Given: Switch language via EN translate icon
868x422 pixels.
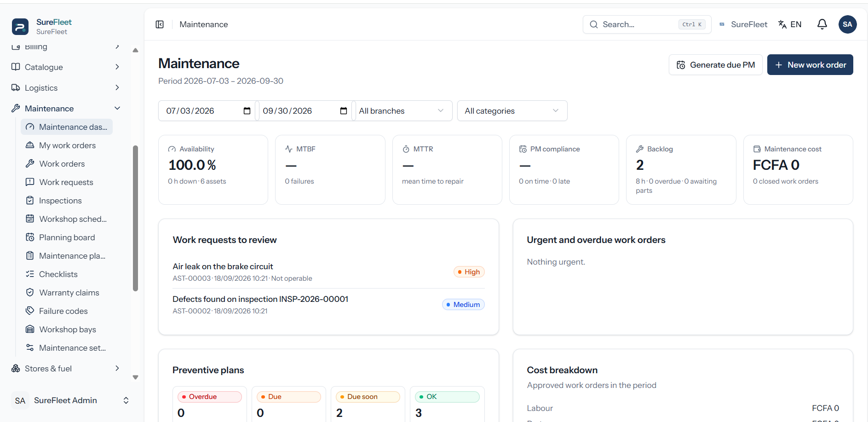Looking at the screenshot, I should click(x=790, y=24).
